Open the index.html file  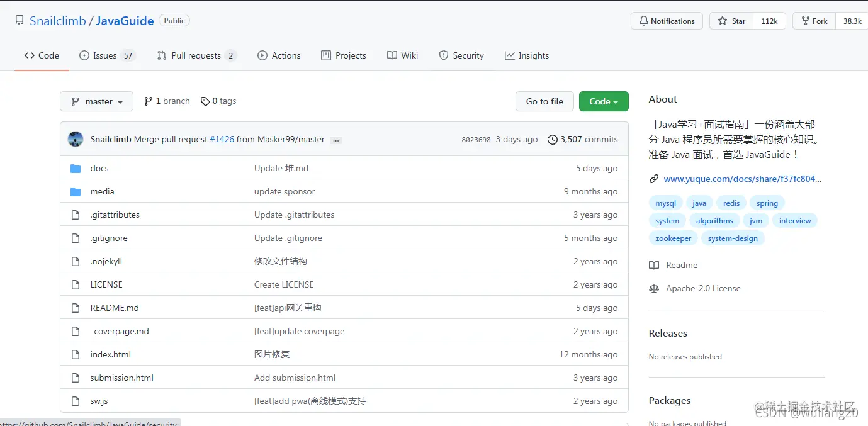(111, 354)
